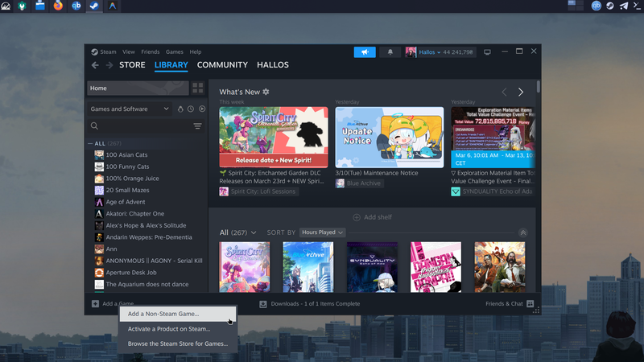Click 100 Asian Cats game icon

point(99,154)
